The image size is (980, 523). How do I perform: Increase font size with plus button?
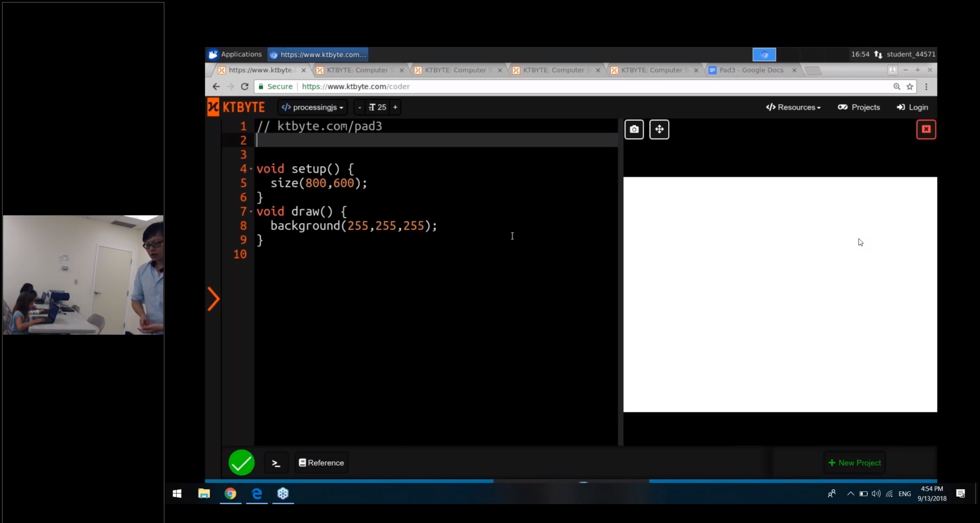pyautogui.click(x=395, y=107)
